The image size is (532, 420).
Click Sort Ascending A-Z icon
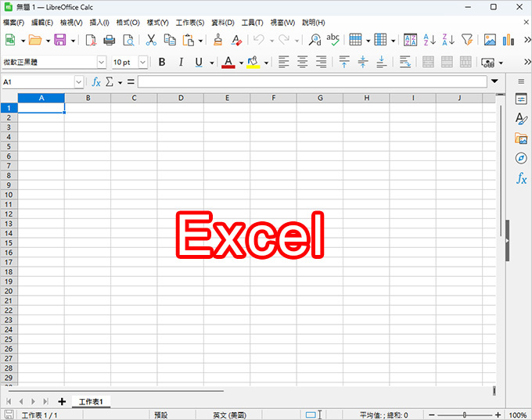tap(430, 40)
